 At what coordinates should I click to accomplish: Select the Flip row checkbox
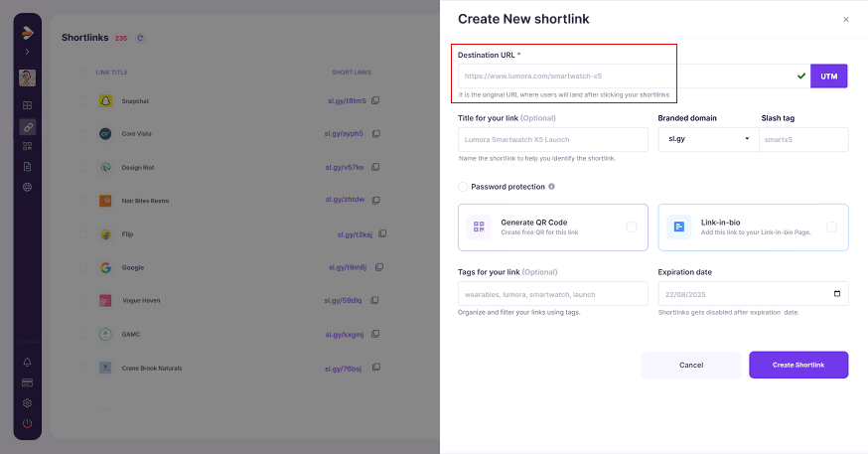coord(83,234)
